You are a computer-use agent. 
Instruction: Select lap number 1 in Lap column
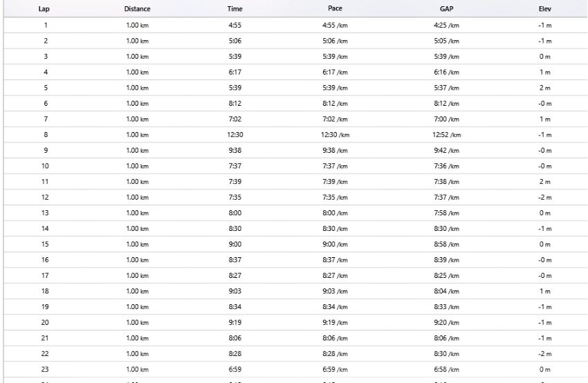pyautogui.click(x=46, y=25)
